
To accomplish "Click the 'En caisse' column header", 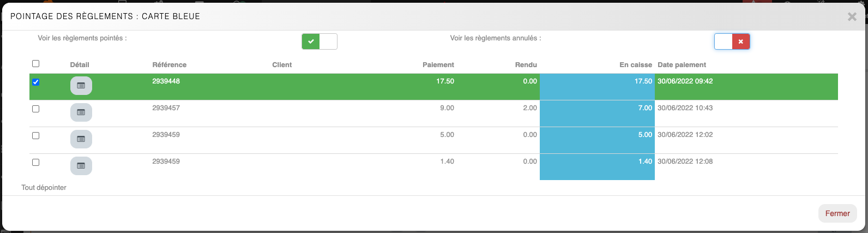I will click(635, 65).
